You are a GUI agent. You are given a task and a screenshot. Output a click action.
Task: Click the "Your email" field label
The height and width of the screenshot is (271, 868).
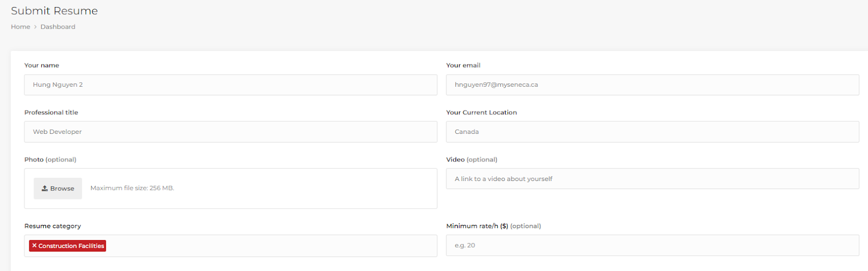pos(463,65)
